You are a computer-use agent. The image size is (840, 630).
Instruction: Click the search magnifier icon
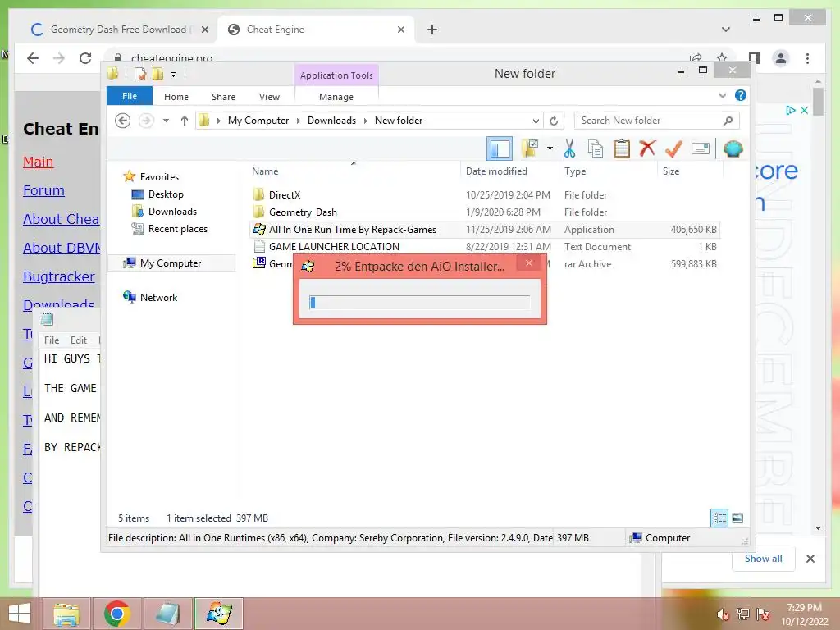[728, 121]
